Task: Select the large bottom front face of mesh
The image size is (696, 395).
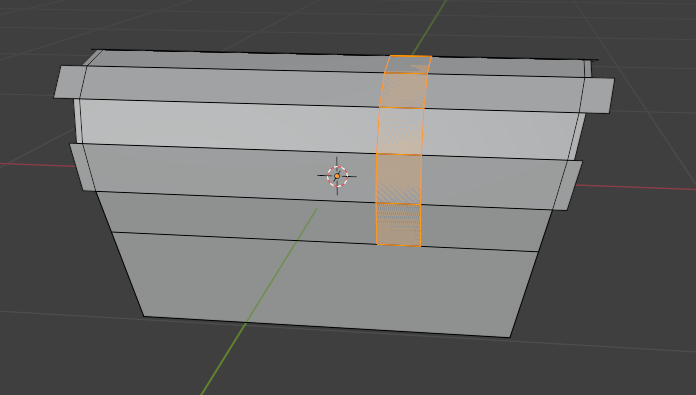Action: click(x=326, y=284)
